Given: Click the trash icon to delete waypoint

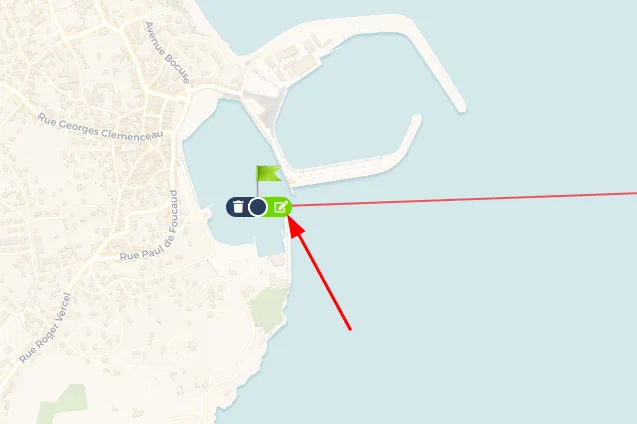Looking at the screenshot, I should (238, 207).
